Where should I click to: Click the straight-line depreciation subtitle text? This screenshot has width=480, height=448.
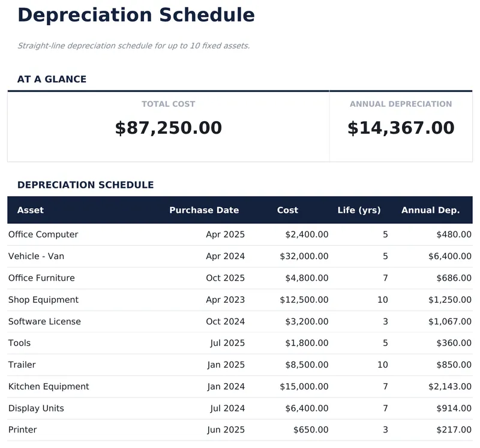click(x=133, y=46)
